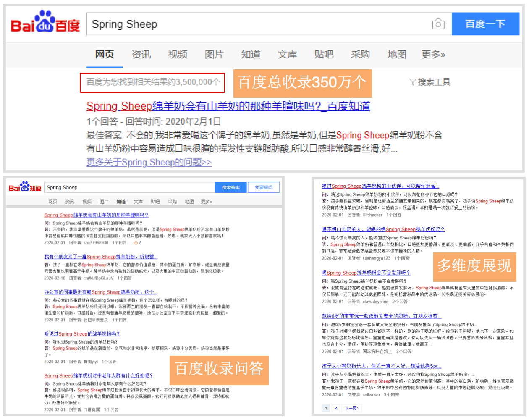
Task: Click text 回答时间: 2020年2月1日
Action: (173, 122)
